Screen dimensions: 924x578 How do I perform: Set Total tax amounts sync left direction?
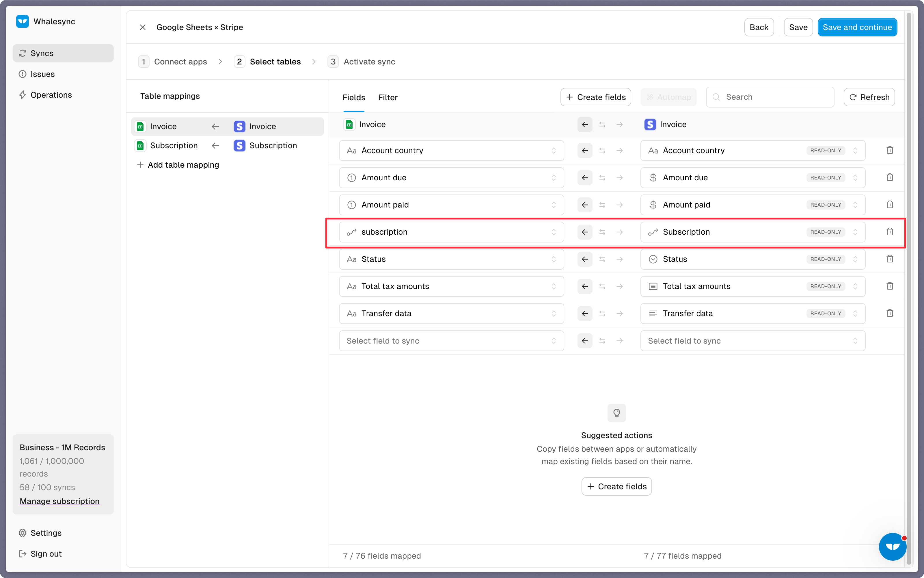(x=584, y=286)
